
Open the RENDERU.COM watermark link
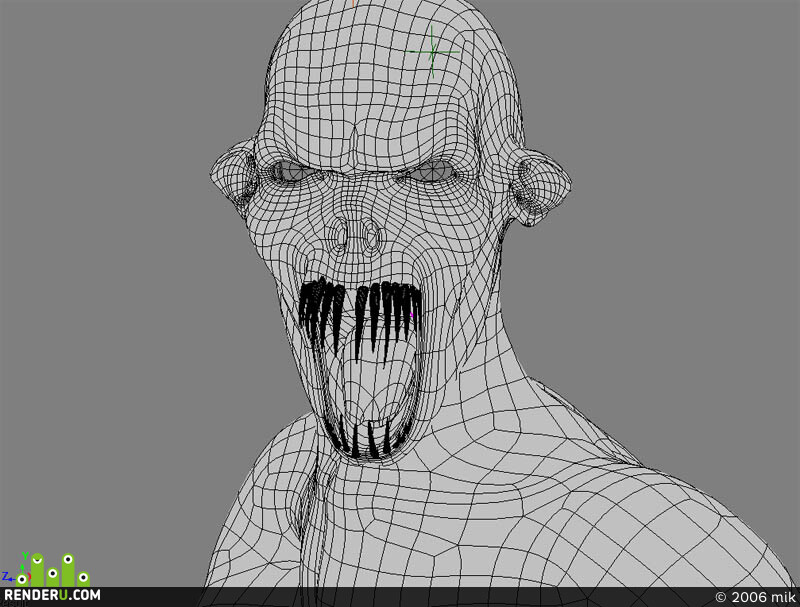52,595
